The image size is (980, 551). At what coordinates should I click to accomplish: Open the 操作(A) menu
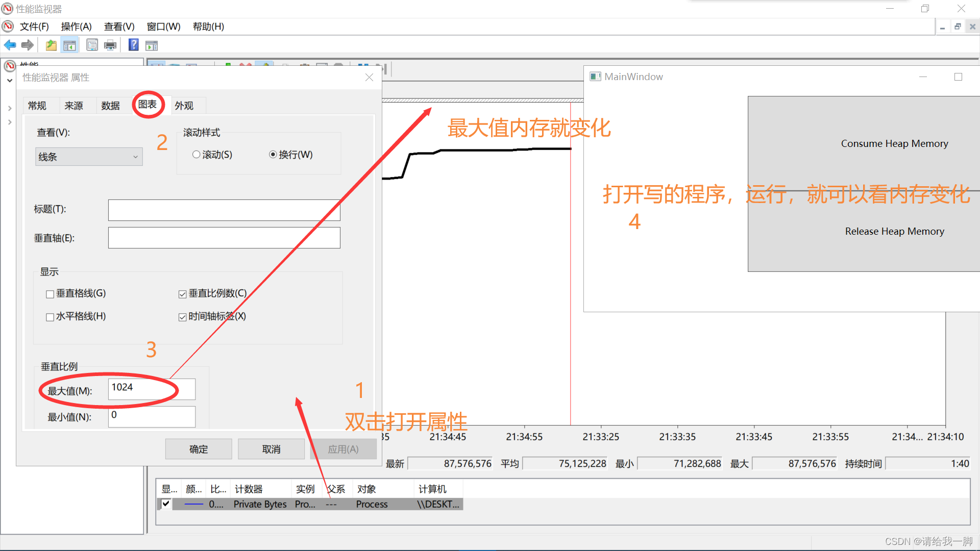click(x=76, y=27)
